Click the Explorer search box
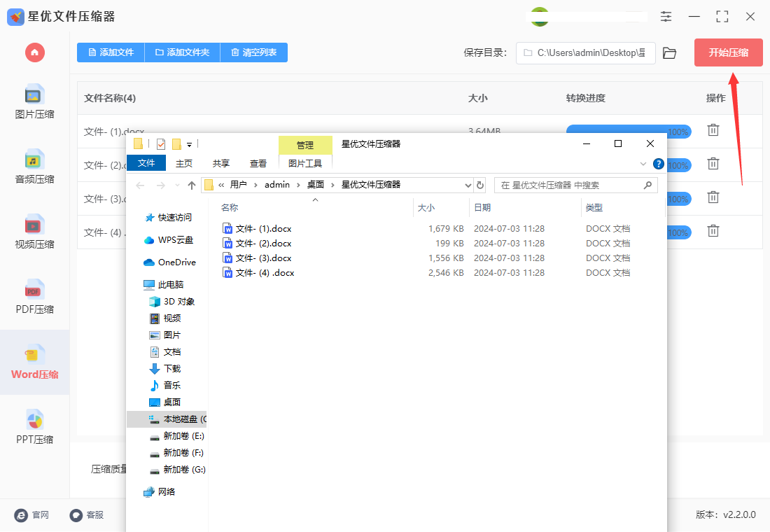The height and width of the screenshot is (532, 770). pos(575,185)
